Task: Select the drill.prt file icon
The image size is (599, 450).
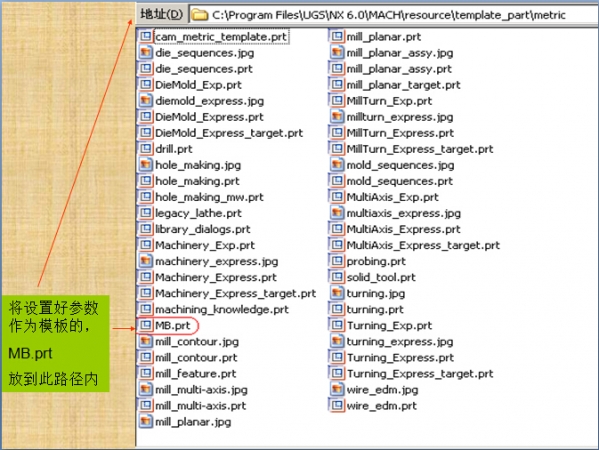Action: coord(146,149)
